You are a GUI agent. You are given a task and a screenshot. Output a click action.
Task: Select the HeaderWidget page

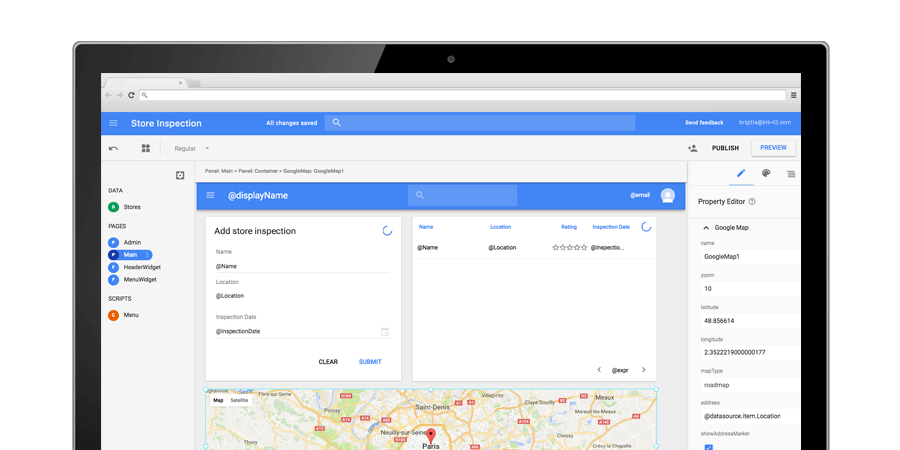[141, 267]
